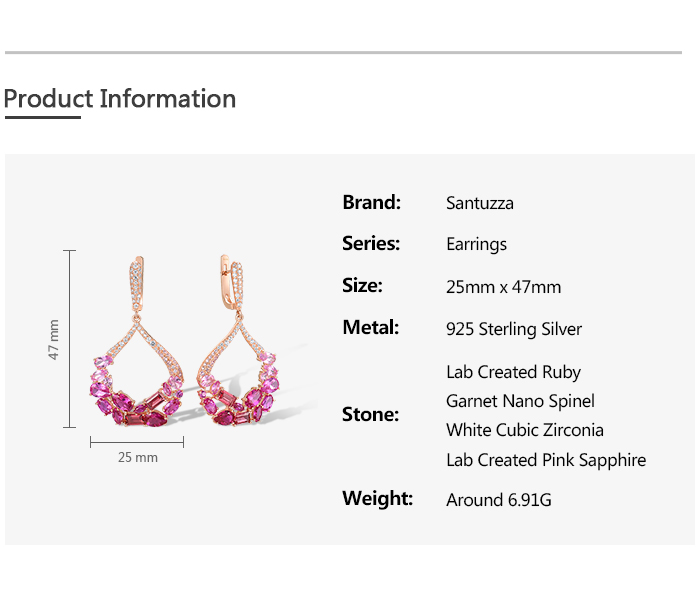Image resolution: width=700 pixels, height=596 pixels.
Task: Select the 25mm x 47mm size value
Action: [503, 287]
